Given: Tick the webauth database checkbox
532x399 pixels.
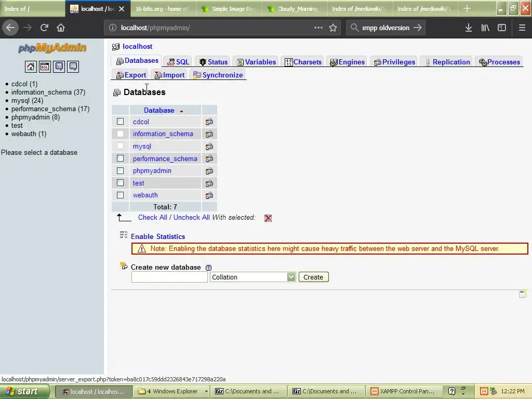Looking at the screenshot, I should (120, 195).
